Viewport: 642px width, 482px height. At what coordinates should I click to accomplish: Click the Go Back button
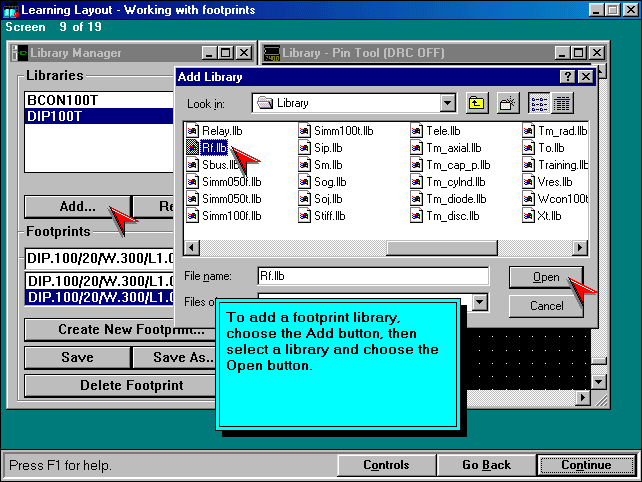(486, 465)
